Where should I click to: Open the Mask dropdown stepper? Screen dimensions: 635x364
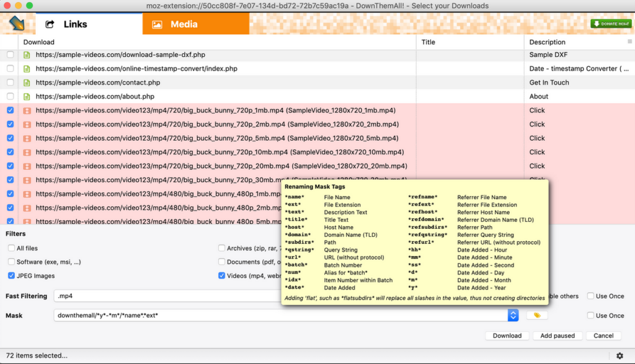(x=513, y=315)
